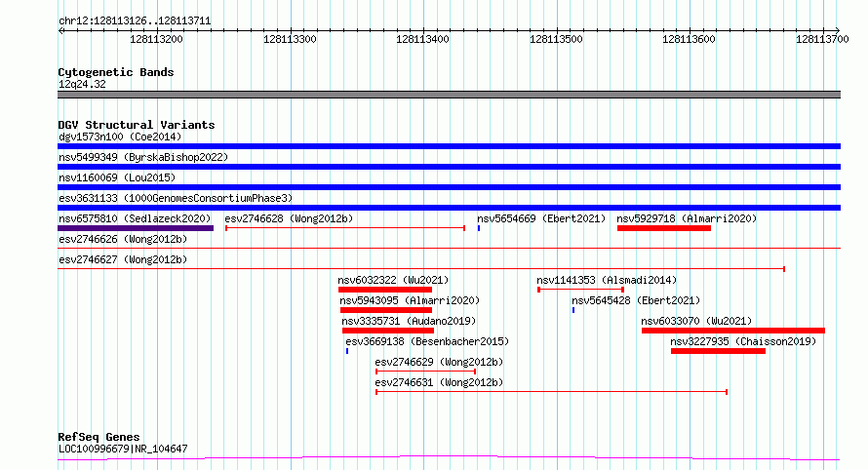Click the magenta LOC100996679 gene line

[x=449, y=458]
